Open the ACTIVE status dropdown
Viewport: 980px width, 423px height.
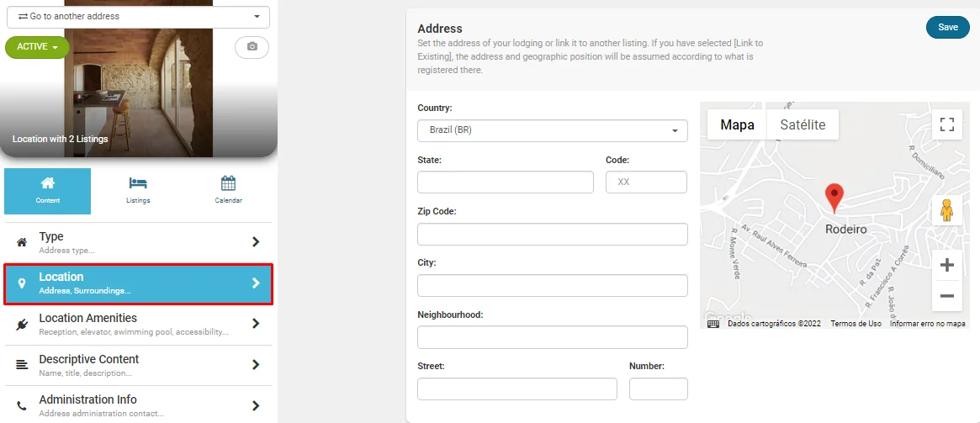pyautogui.click(x=37, y=47)
